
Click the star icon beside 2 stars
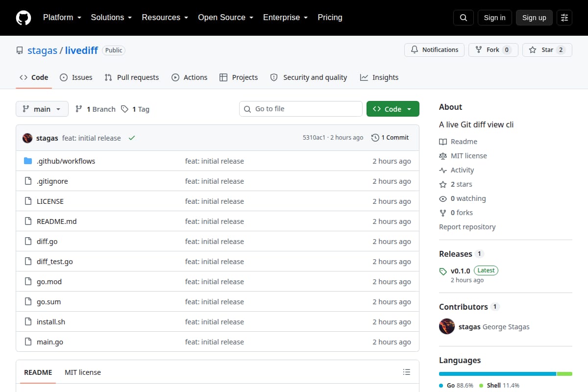[x=443, y=184]
